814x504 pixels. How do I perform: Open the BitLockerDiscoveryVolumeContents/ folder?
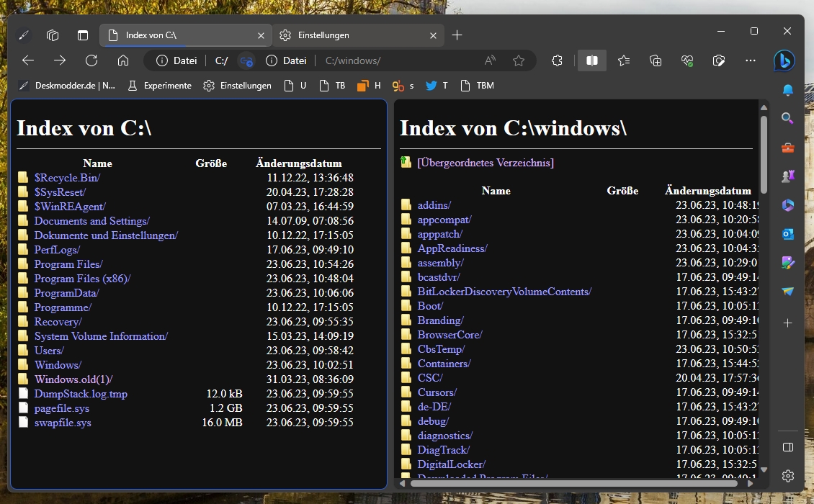pos(504,292)
